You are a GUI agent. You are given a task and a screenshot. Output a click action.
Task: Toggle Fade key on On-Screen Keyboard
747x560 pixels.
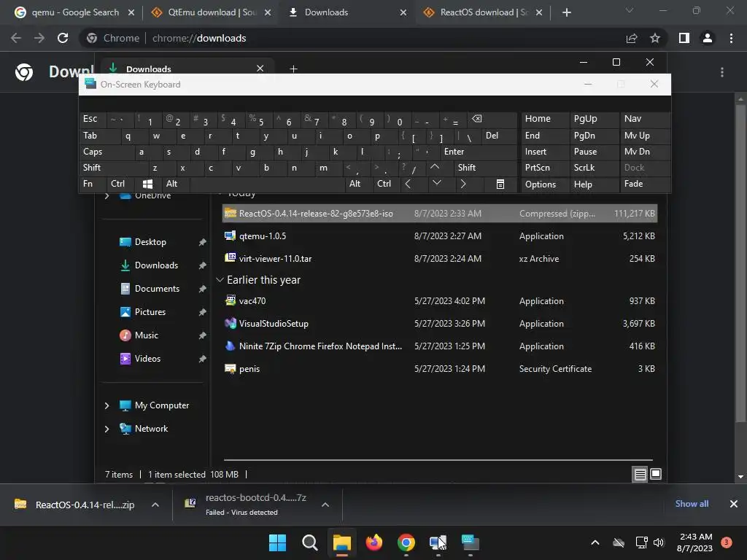pos(645,184)
